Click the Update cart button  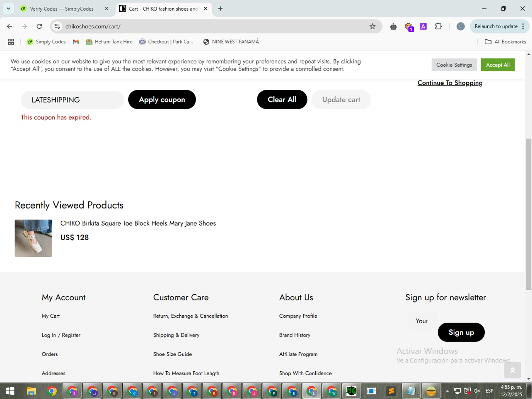341,100
